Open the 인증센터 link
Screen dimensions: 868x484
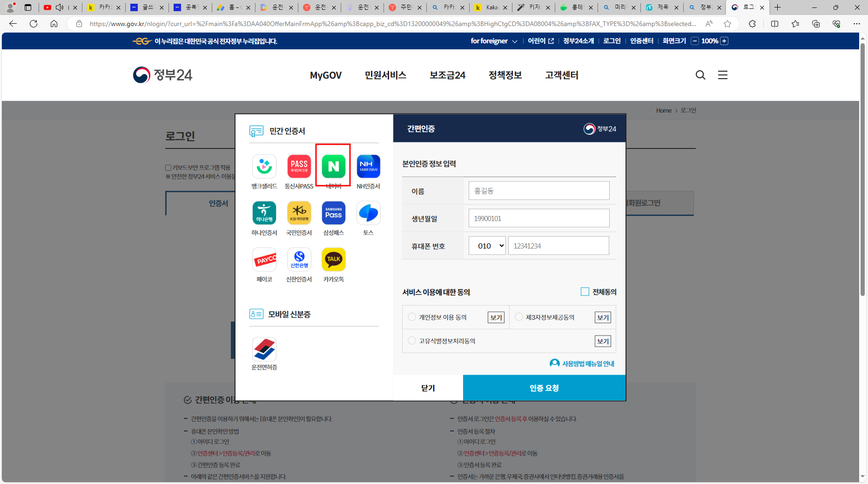point(642,41)
